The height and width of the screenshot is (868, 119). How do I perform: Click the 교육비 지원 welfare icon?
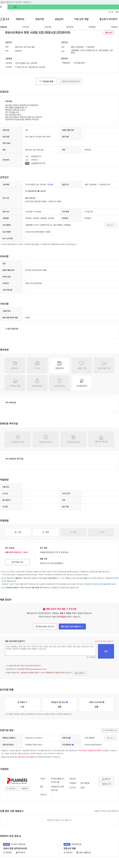point(82,365)
